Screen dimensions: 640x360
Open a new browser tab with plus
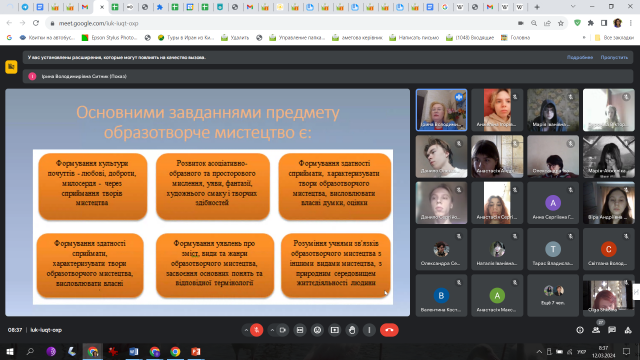point(537,7)
